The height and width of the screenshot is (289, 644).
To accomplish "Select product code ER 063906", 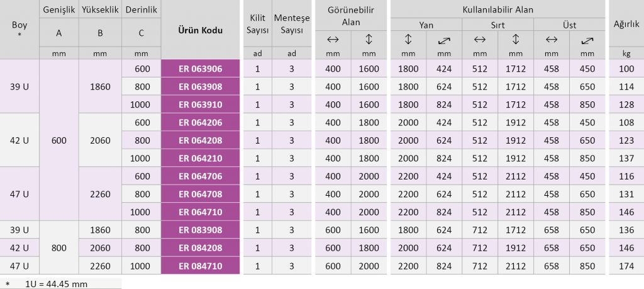I will pyautogui.click(x=201, y=69).
